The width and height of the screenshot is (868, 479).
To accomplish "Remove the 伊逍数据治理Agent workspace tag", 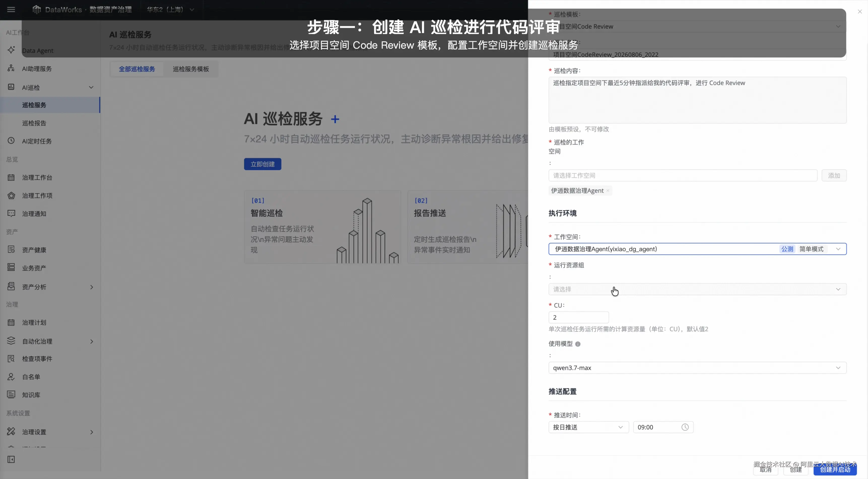I will [608, 191].
